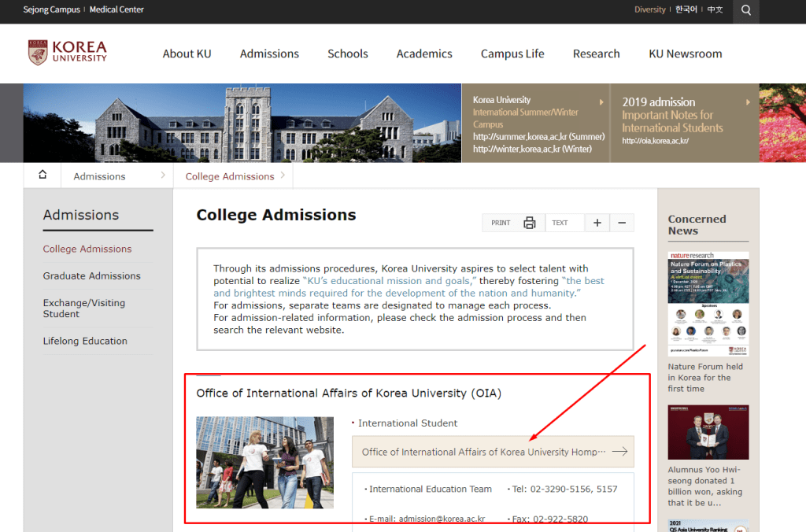Visit the Medical Center link
Viewport: 806px width, 532px height.
click(x=116, y=9)
